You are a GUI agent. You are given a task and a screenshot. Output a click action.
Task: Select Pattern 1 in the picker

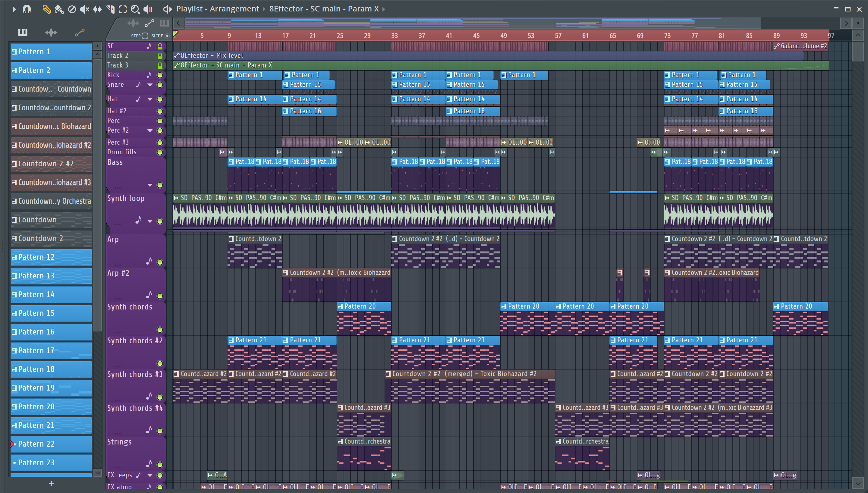(51, 52)
